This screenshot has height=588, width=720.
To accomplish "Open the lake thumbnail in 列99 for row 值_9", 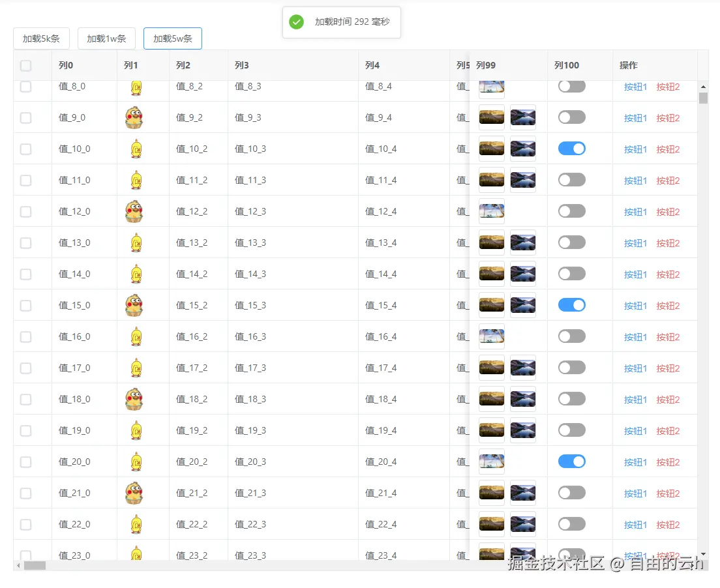I will (522, 117).
